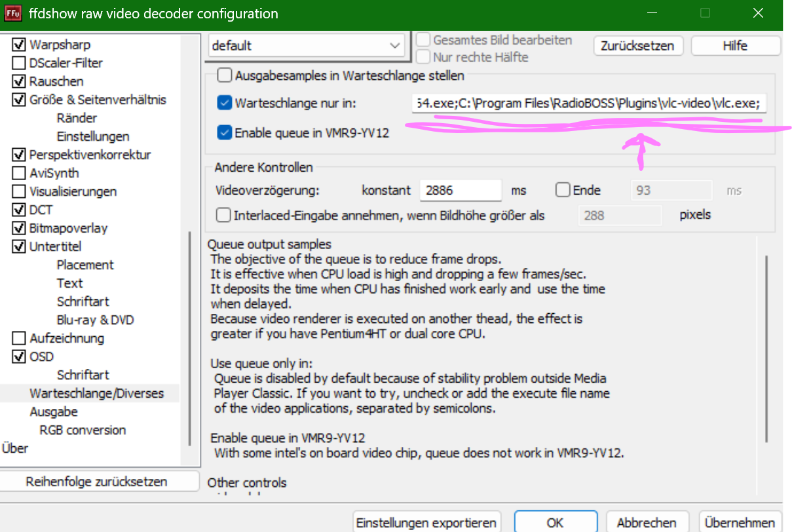Enable the AviSynth checkbox

tap(18, 174)
